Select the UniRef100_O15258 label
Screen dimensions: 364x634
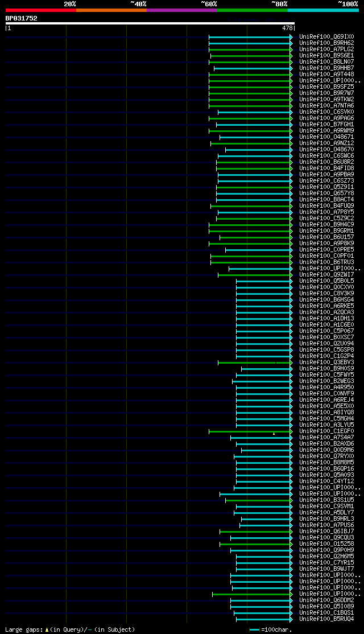pos(327,544)
